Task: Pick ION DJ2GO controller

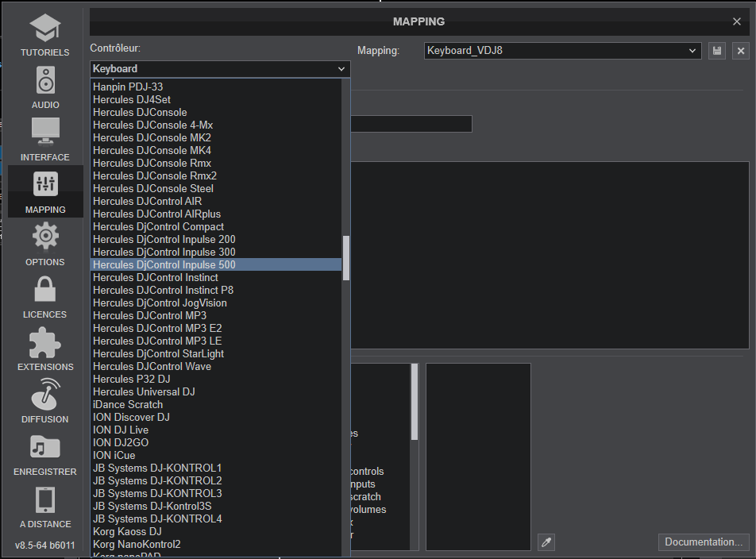Action: click(216, 442)
